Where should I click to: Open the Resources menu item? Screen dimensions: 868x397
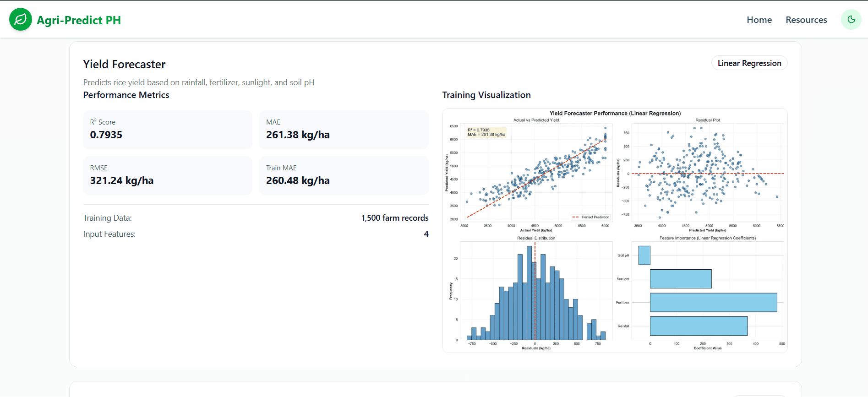(x=806, y=20)
